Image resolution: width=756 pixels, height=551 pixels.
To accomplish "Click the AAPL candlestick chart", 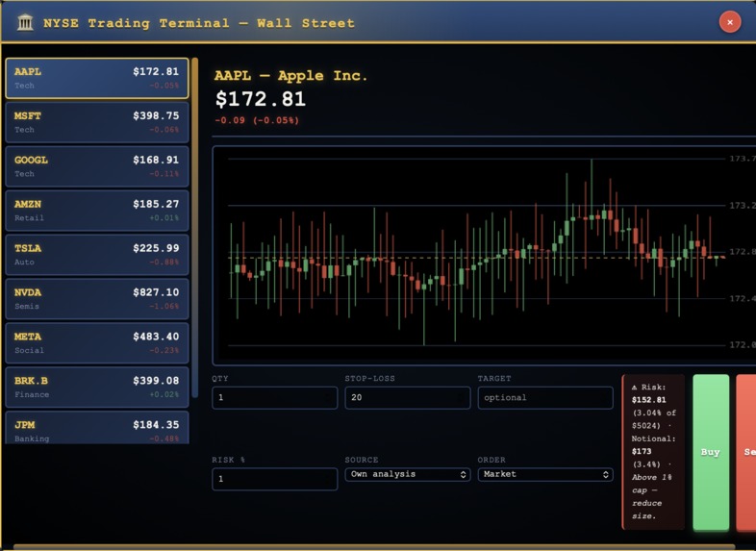I will [484, 256].
